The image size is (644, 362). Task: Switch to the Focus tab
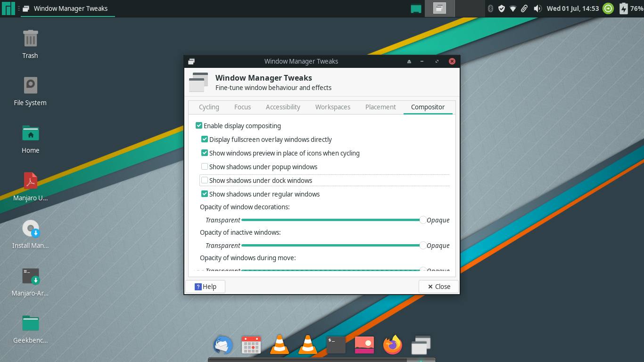point(242,107)
